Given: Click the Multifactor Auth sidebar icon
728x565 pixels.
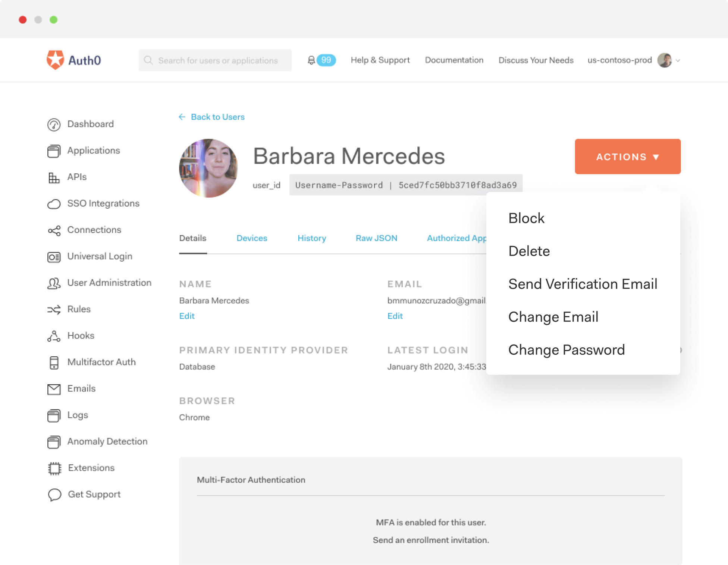Looking at the screenshot, I should coord(54,363).
